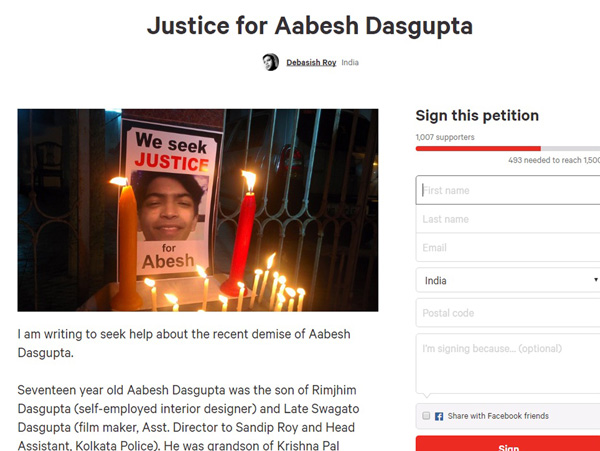Click the Share with Facebook friends label
This screenshot has width=600, height=451.
click(498, 416)
